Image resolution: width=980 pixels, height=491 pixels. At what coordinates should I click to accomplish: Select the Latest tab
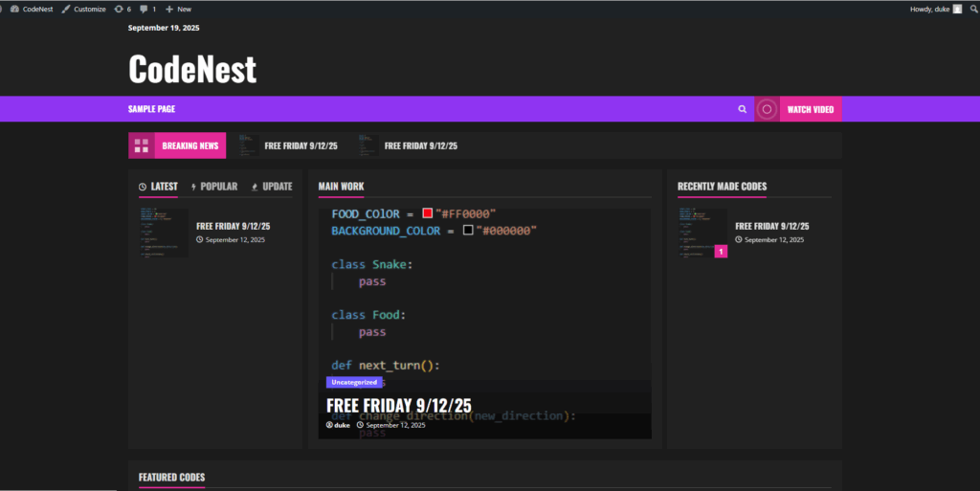pos(158,187)
